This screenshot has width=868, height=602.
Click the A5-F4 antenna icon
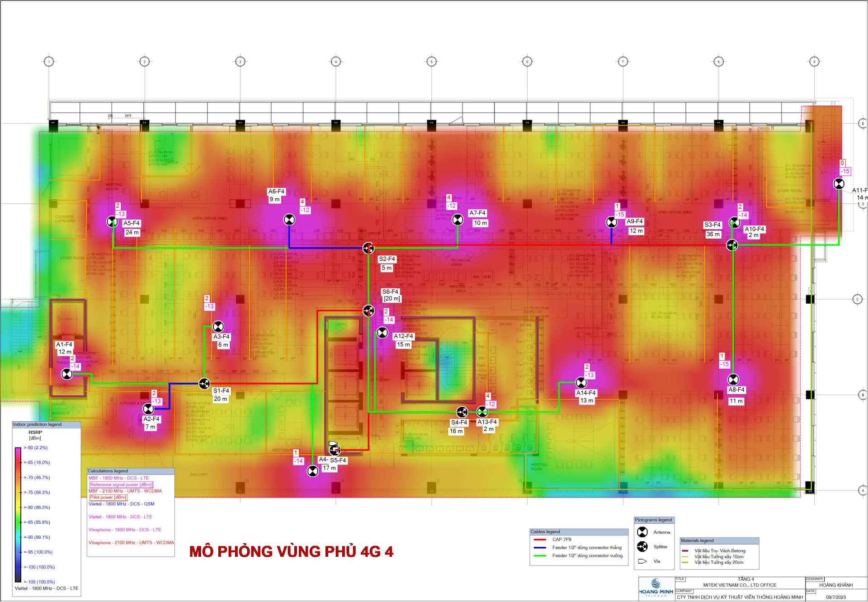point(112,221)
